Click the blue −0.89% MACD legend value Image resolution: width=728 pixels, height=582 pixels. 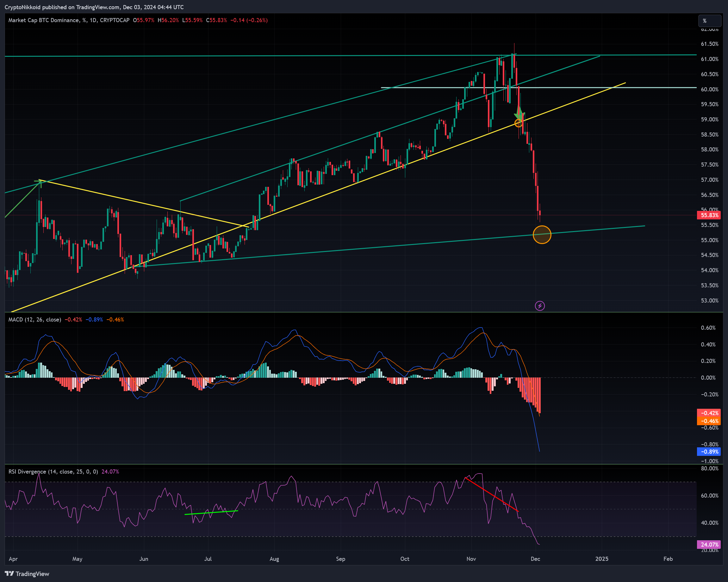tap(94, 320)
